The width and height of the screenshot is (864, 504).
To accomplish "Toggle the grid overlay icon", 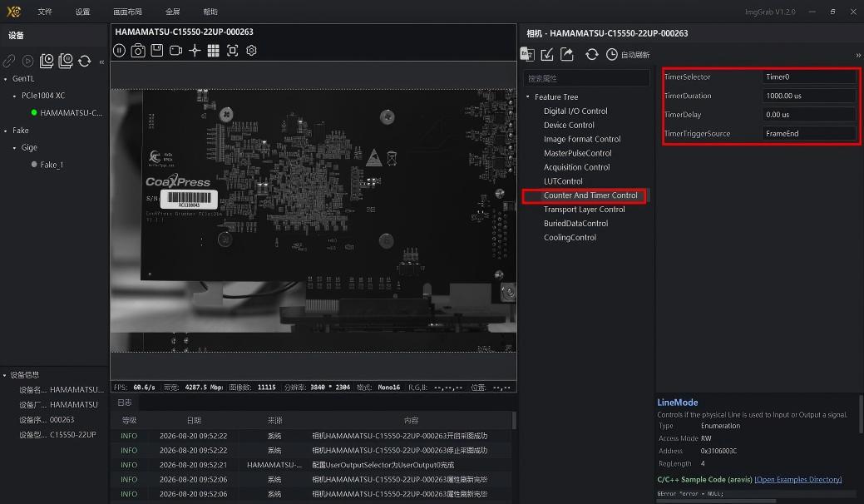I will (x=213, y=51).
